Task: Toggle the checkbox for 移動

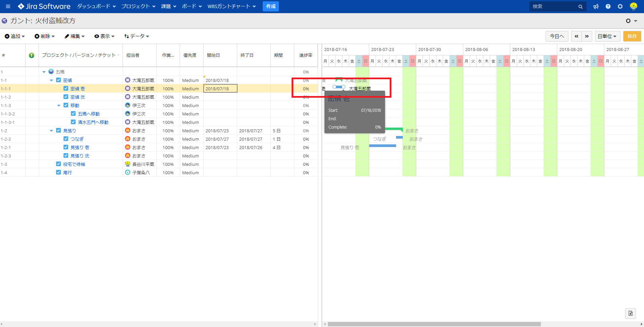Action: (66, 105)
